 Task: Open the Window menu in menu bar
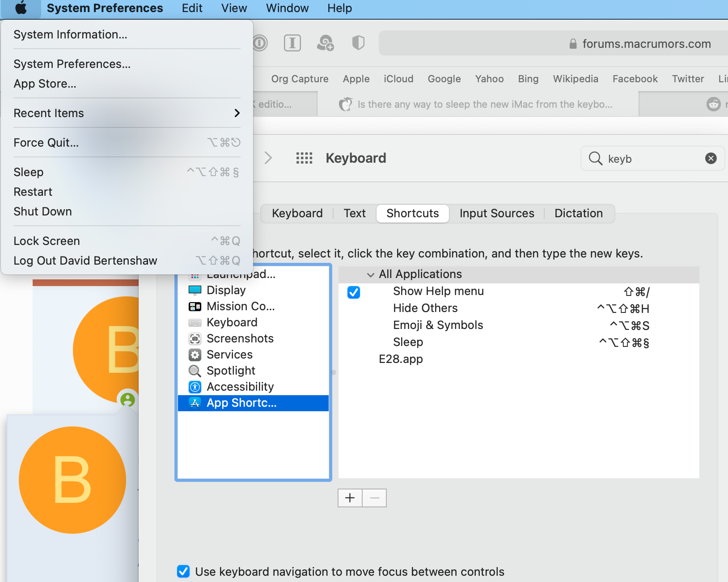coord(288,8)
